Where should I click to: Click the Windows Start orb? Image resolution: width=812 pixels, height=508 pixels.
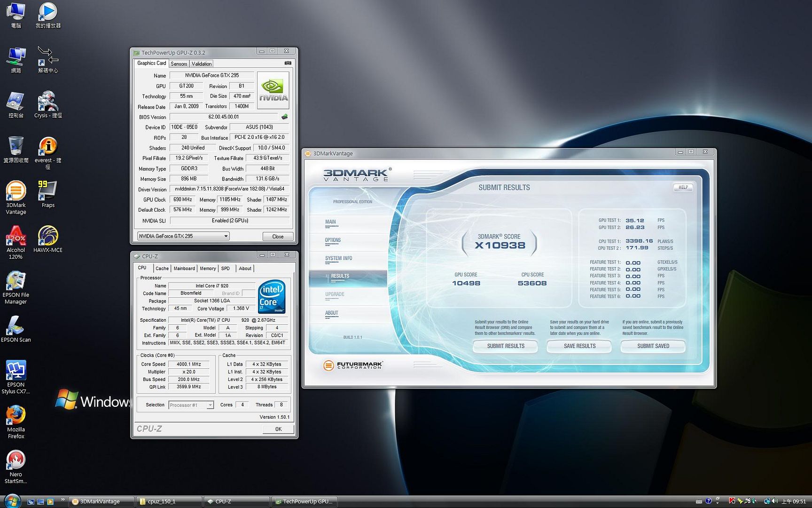coord(12,501)
